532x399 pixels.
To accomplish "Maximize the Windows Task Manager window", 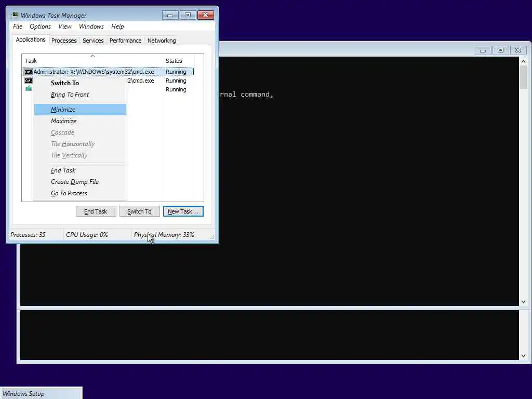I will 188,15.
